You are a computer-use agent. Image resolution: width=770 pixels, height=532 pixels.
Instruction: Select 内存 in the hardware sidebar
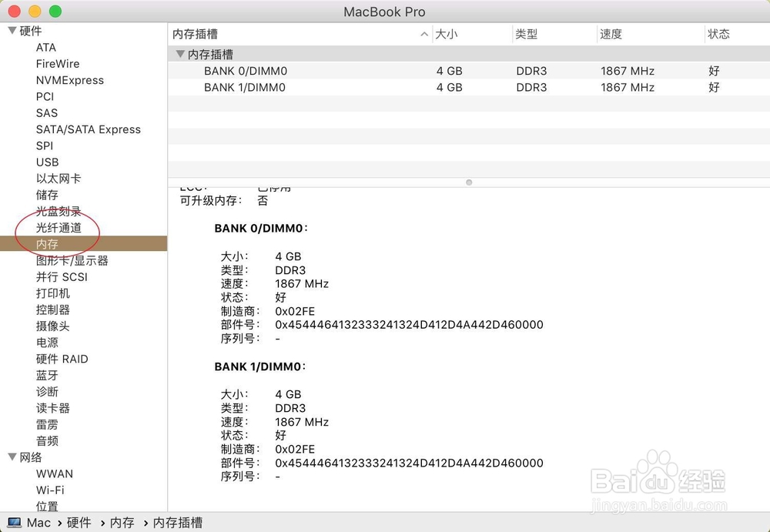pos(47,244)
